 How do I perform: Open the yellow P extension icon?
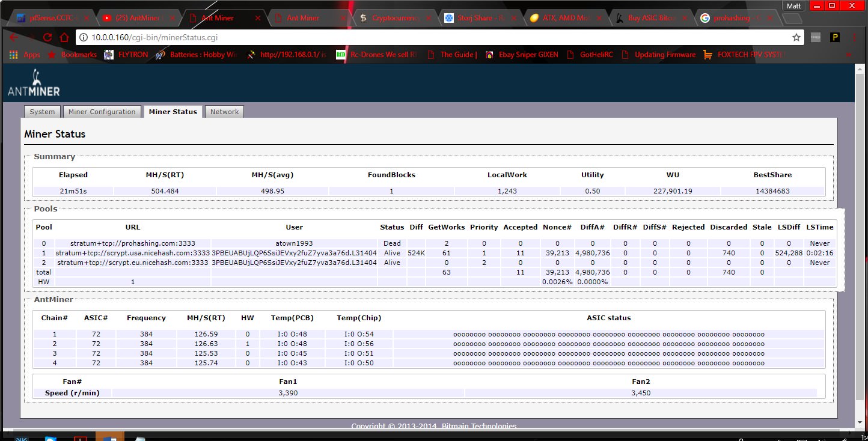[834, 37]
